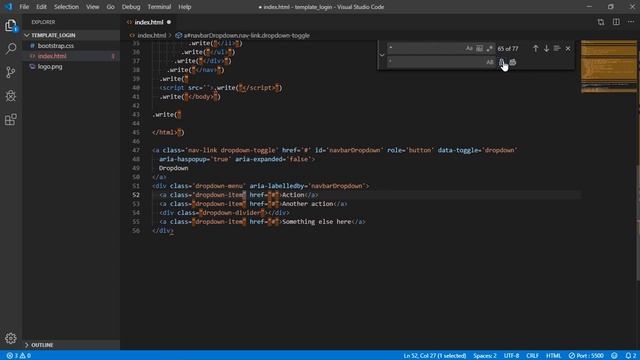The height and width of the screenshot is (360, 640).
Task: Open the Debug menu
Action: click(131, 7)
